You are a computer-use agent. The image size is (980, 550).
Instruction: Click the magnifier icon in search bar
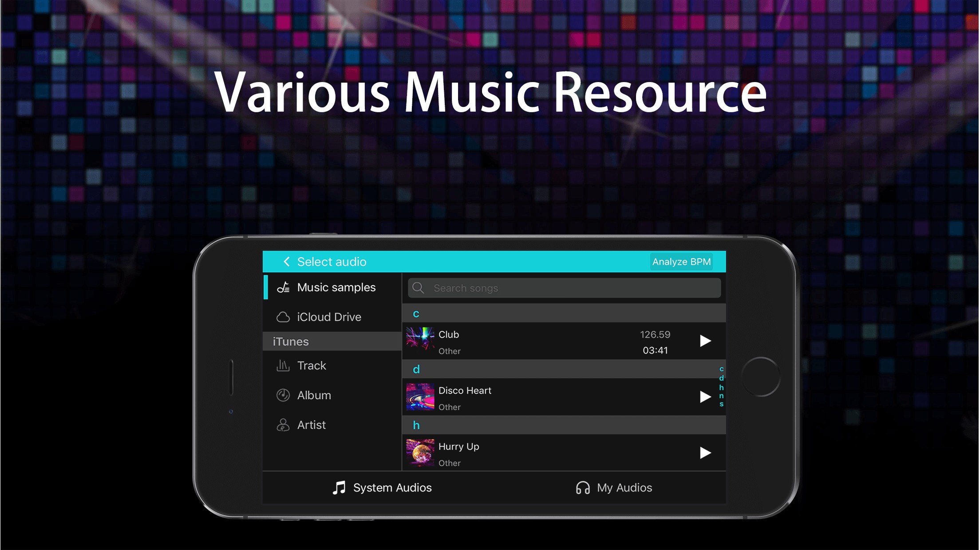tap(418, 288)
